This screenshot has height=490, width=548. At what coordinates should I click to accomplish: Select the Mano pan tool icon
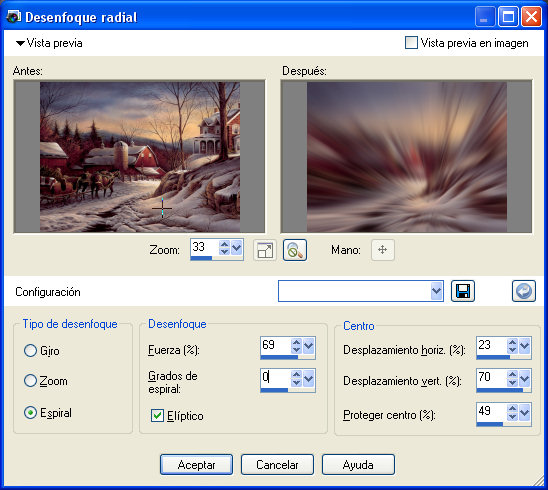[383, 250]
